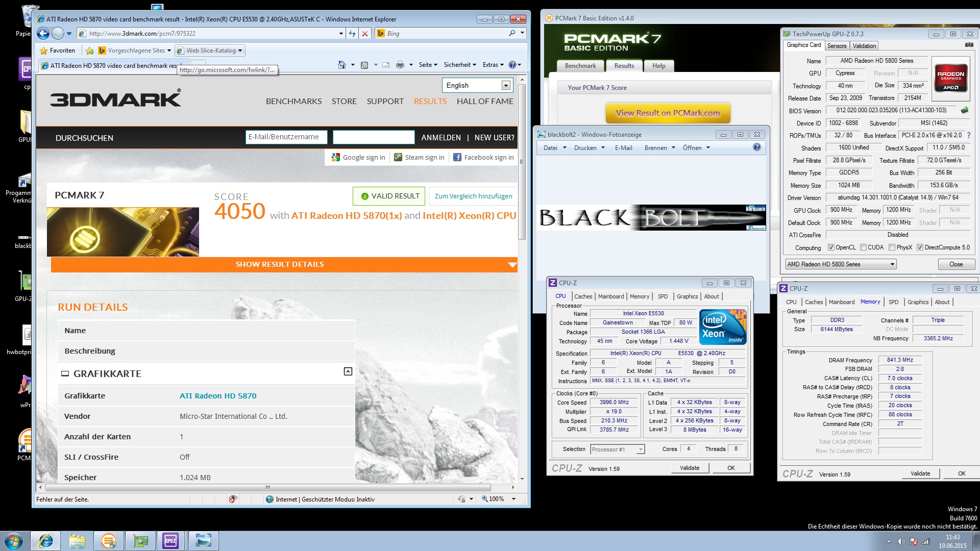Open GPU selector AMD Radeon HD 5800 Series dropdown

[x=841, y=264]
